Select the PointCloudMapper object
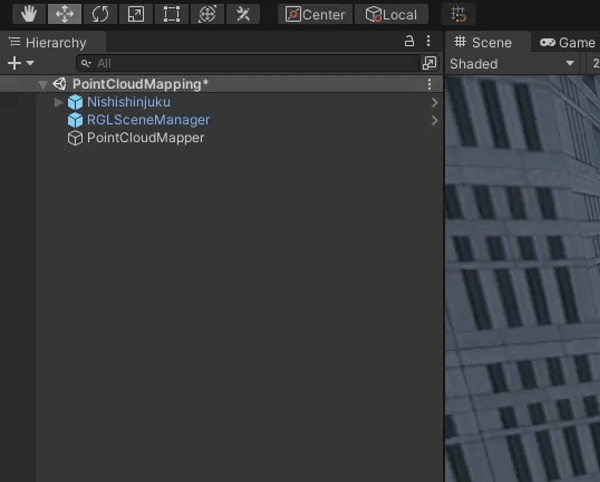Screen dimensions: 600x482 click(x=145, y=138)
